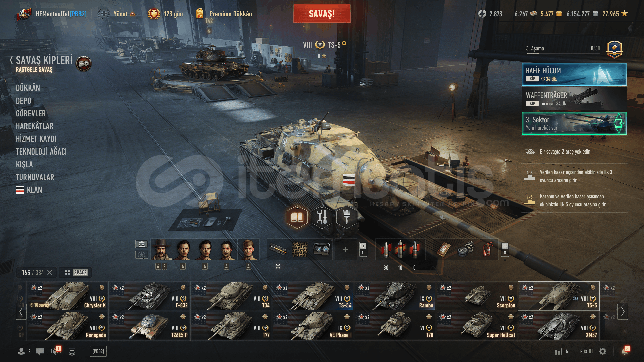Switch the equipment loadout I/II toggle
Image resolution: width=644 pixels, height=362 pixels.
pyautogui.click(x=363, y=249)
